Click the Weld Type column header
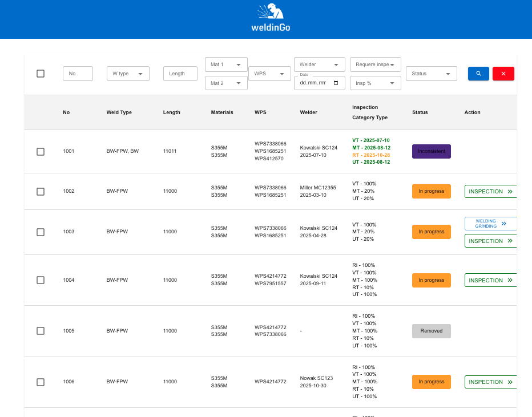 point(119,112)
